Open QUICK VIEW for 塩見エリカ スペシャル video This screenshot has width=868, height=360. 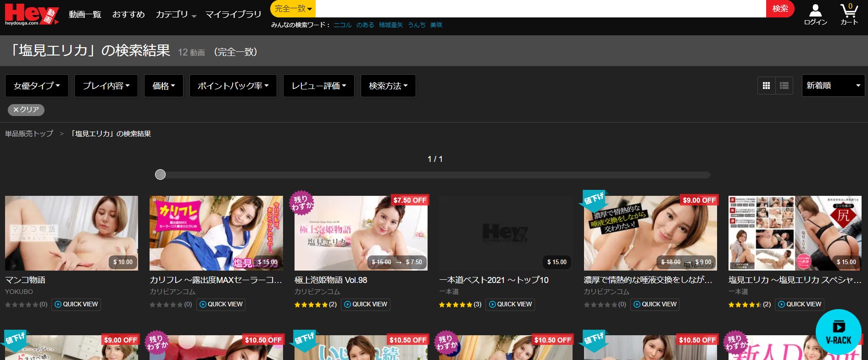pyautogui.click(x=800, y=305)
